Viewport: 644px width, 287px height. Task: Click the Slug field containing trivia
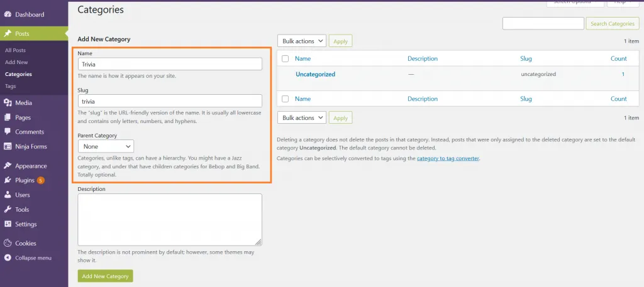point(170,101)
